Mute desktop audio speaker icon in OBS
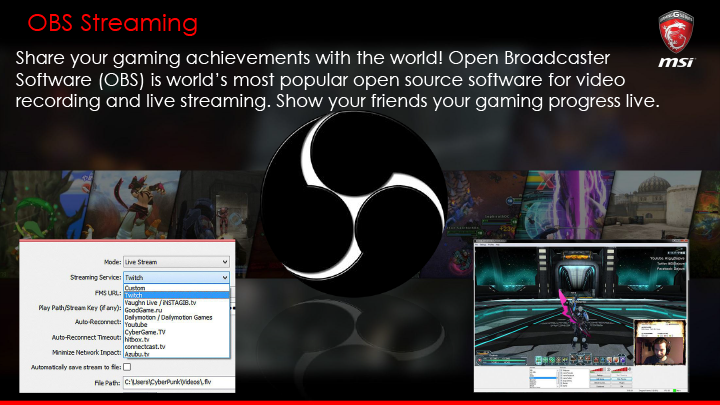The width and height of the screenshot is (720, 405). tap(630, 369)
